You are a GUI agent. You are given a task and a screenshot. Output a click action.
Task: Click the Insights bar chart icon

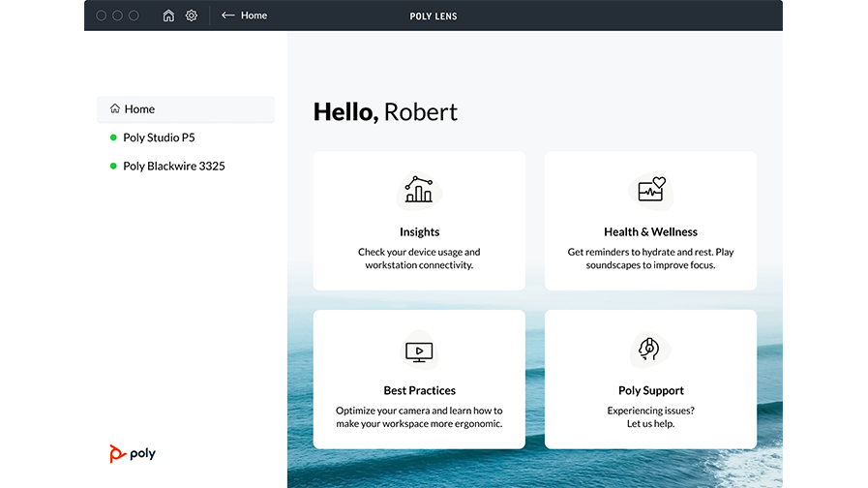tap(419, 191)
